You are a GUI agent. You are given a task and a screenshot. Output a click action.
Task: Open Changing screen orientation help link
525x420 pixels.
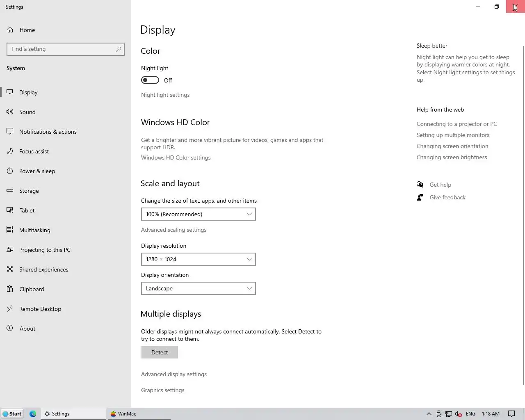pos(452,146)
